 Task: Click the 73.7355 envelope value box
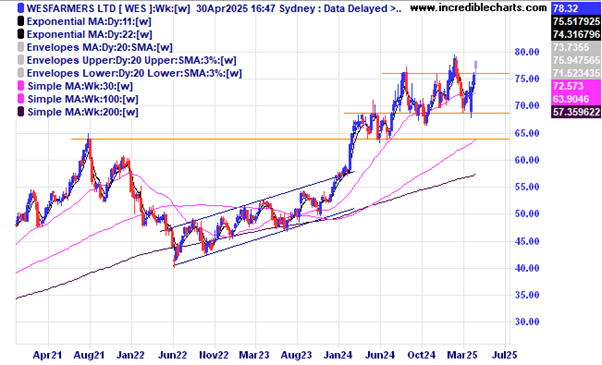pos(576,48)
